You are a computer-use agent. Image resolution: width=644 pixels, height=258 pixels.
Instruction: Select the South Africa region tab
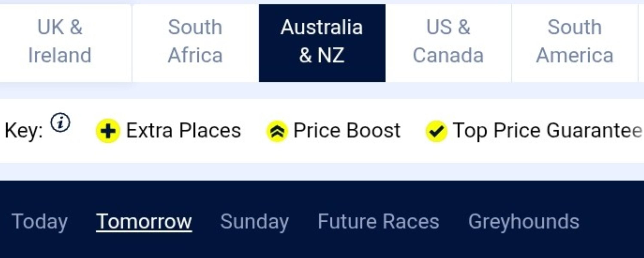pyautogui.click(x=195, y=41)
